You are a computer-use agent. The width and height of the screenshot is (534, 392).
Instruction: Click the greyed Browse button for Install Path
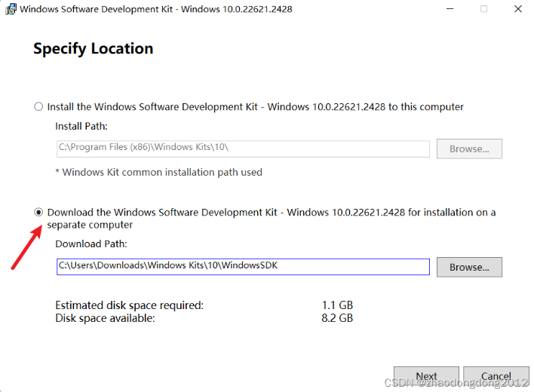(x=469, y=149)
